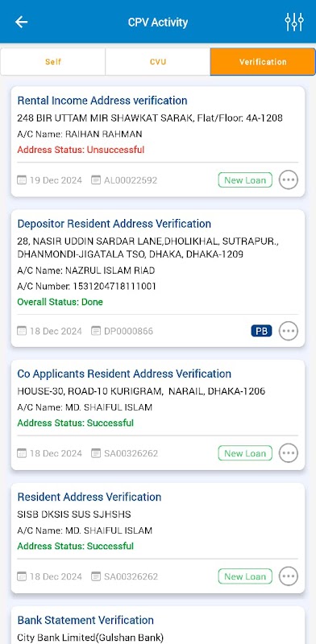
Task: Go back using the header arrow
Action: tap(22, 22)
